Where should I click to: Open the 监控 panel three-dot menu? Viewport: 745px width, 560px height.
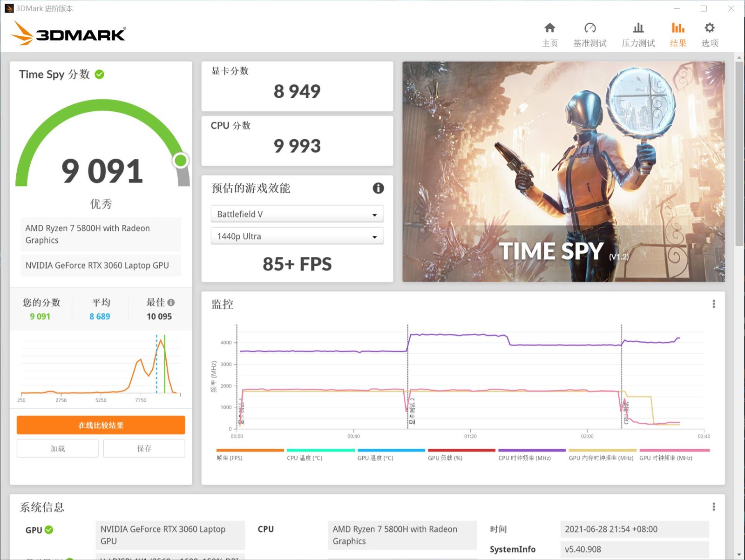(713, 304)
